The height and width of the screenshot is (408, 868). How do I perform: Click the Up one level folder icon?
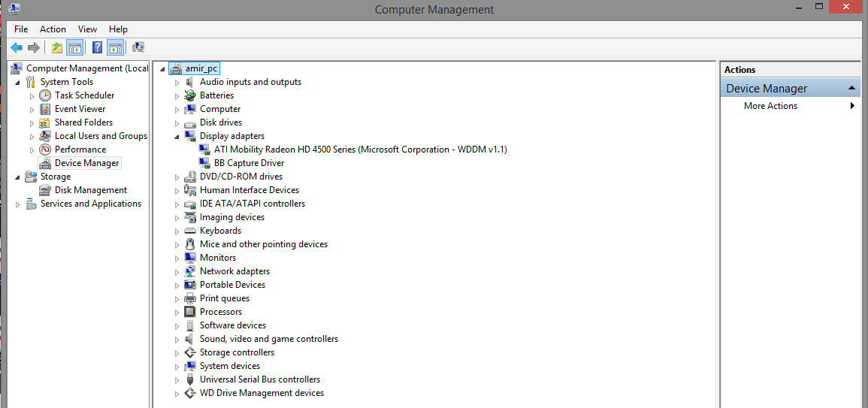tap(57, 47)
